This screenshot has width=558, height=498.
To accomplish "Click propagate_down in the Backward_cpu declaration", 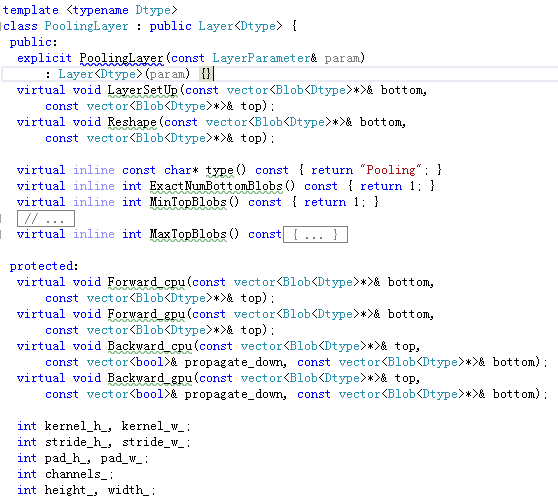I will pyautogui.click(x=233, y=362).
